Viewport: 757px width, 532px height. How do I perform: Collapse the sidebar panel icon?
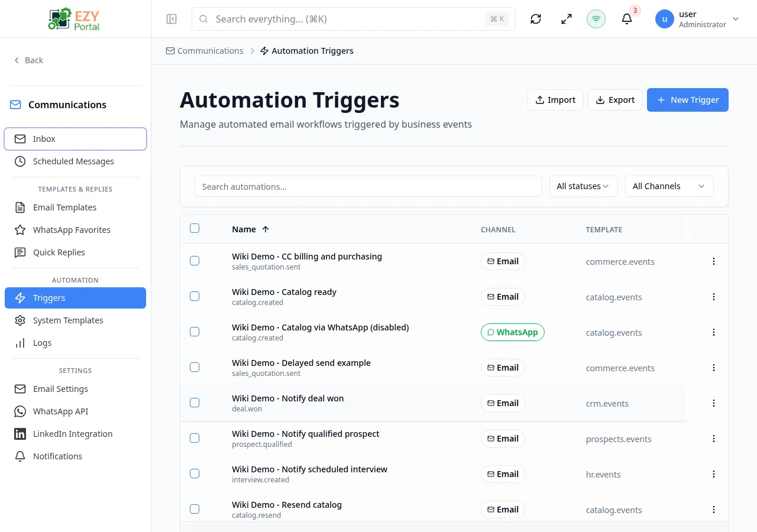[172, 19]
